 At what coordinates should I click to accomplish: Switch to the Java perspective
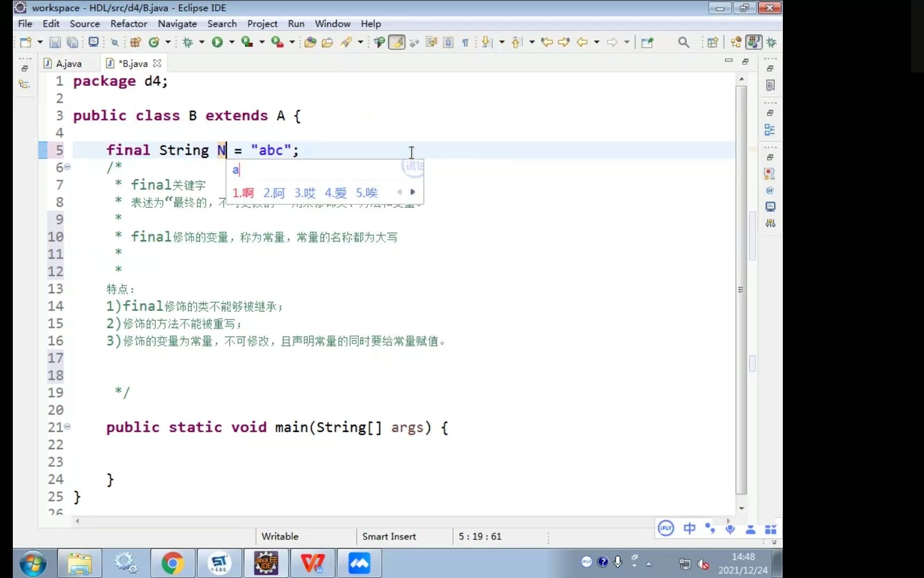coord(753,42)
